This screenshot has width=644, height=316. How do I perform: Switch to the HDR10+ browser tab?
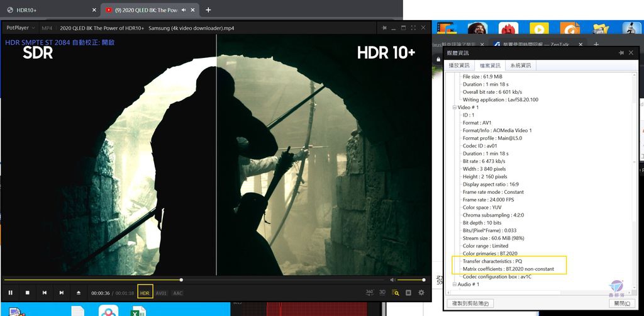(49, 10)
